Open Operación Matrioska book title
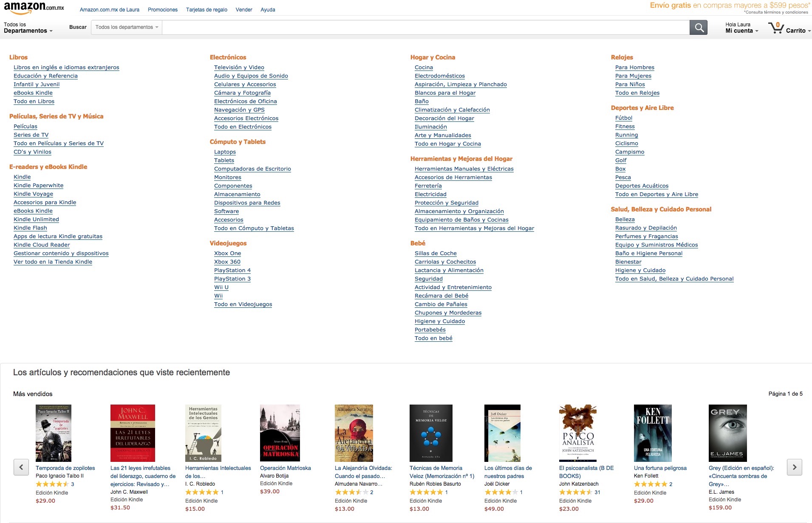This screenshot has height=523, width=812. [x=285, y=468]
